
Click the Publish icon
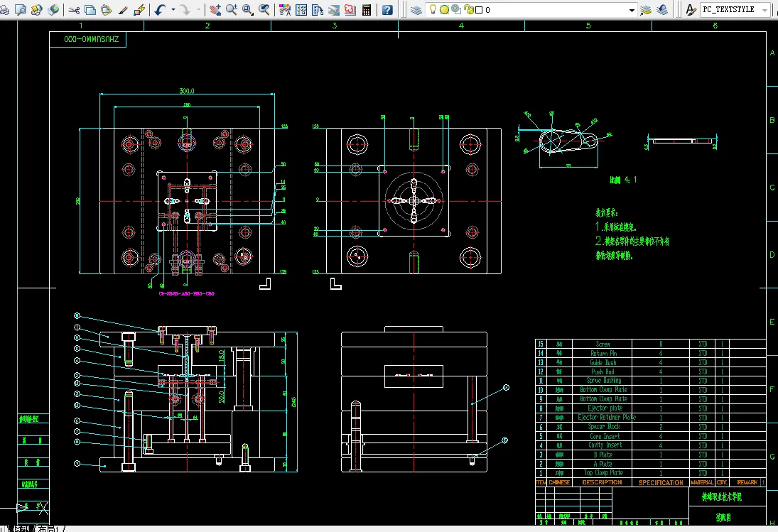click(37, 9)
